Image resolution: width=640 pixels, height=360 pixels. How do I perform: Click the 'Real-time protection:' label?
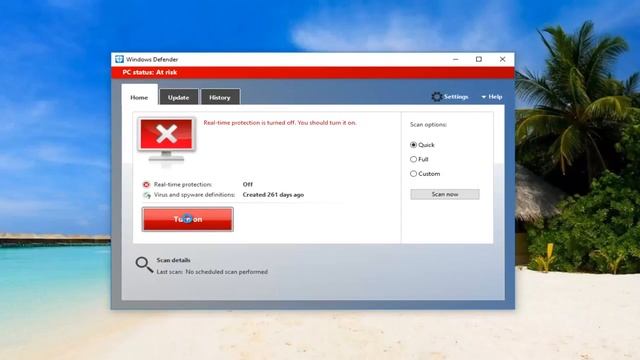tap(182, 184)
